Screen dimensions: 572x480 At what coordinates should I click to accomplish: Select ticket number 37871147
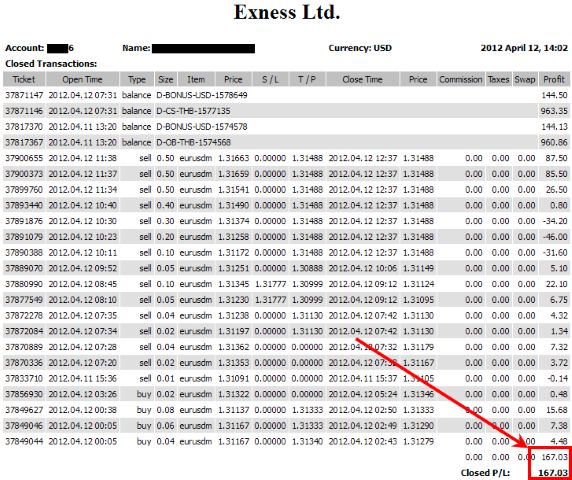click(24, 95)
